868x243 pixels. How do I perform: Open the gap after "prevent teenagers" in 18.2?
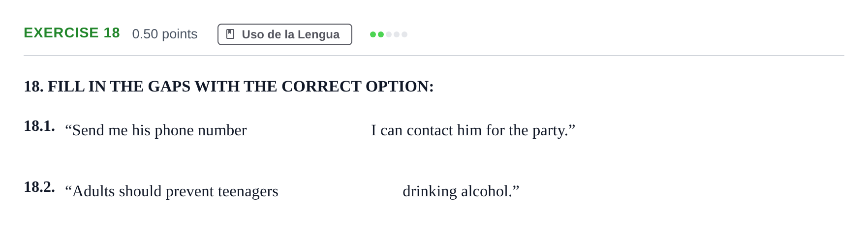[x=341, y=191]
